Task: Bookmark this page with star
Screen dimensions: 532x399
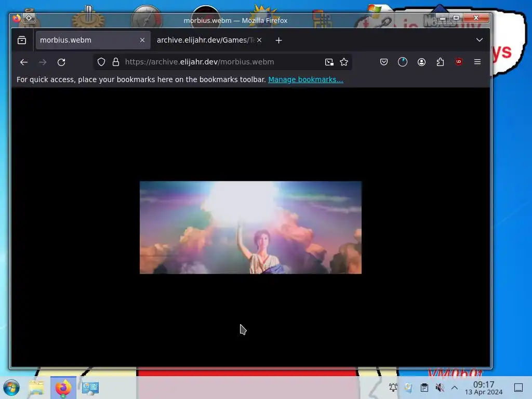Action: pos(344,62)
